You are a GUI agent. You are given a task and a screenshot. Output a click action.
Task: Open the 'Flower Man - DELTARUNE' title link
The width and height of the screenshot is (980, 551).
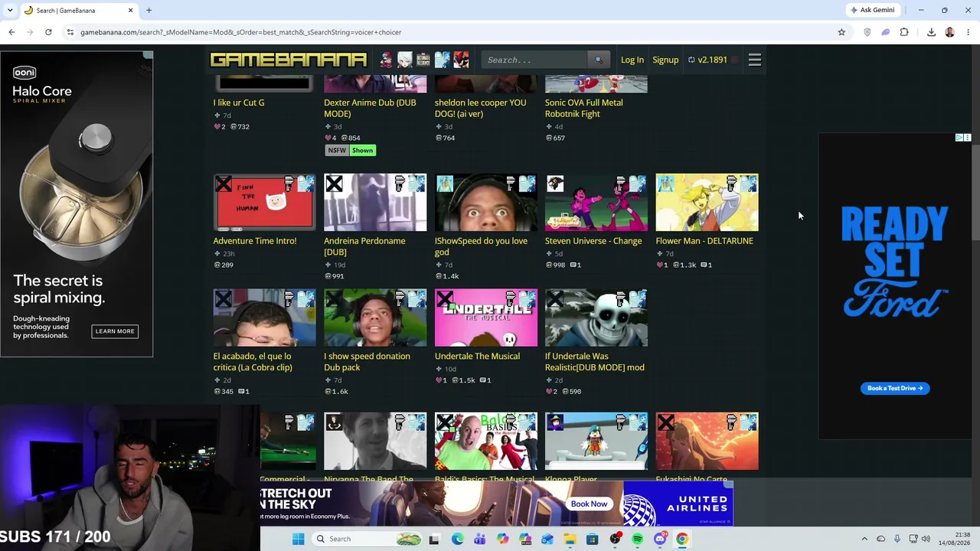[704, 241]
